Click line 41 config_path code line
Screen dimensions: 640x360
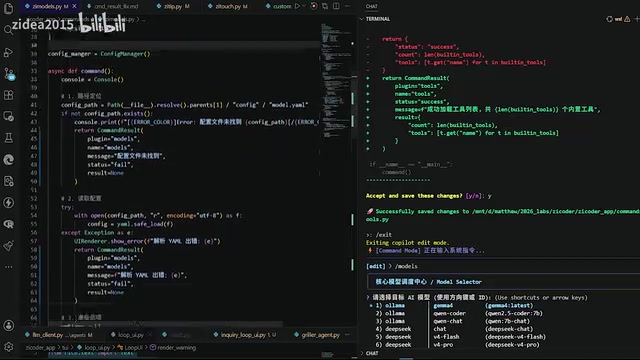coord(184,105)
